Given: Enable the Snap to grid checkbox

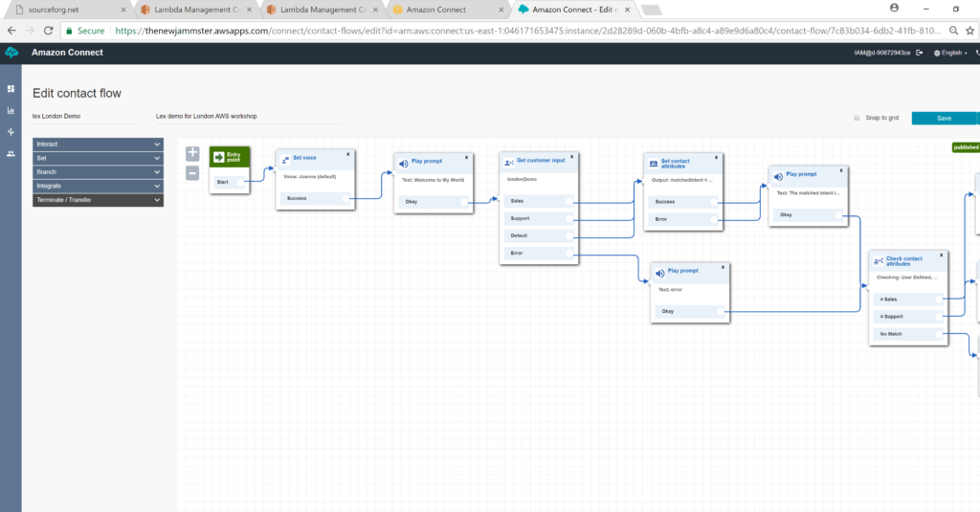Looking at the screenshot, I should click(x=857, y=118).
